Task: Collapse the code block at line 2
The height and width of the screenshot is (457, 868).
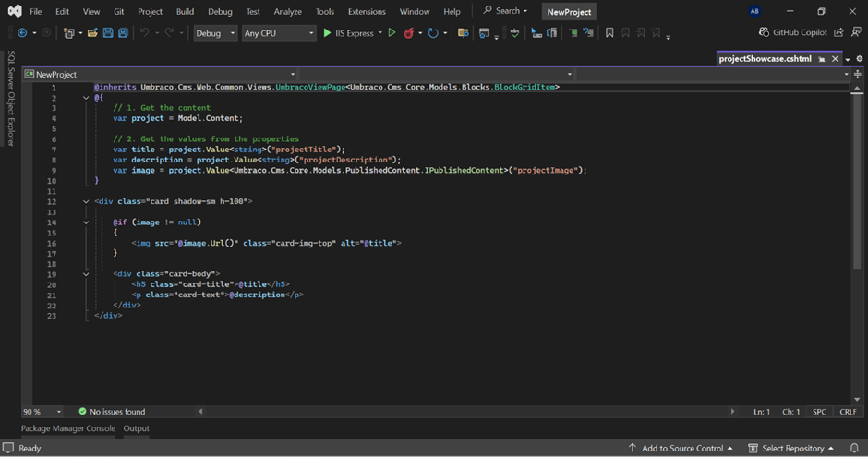Action: click(x=86, y=98)
